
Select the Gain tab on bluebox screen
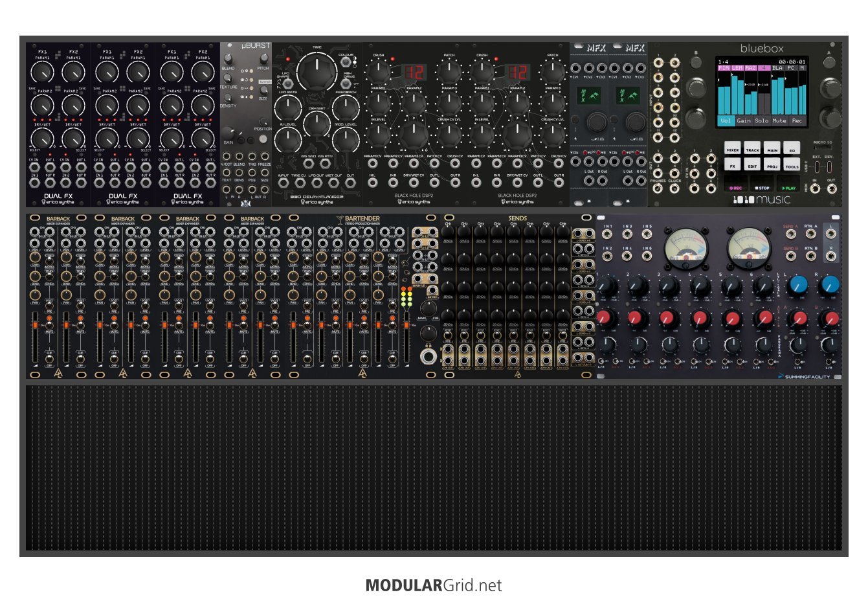[x=744, y=120]
